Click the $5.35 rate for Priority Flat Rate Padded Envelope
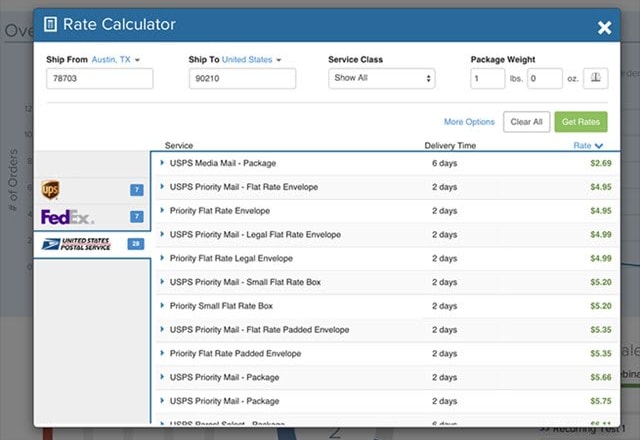The width and height of the screenshot is (640, 440). [601, 353]
